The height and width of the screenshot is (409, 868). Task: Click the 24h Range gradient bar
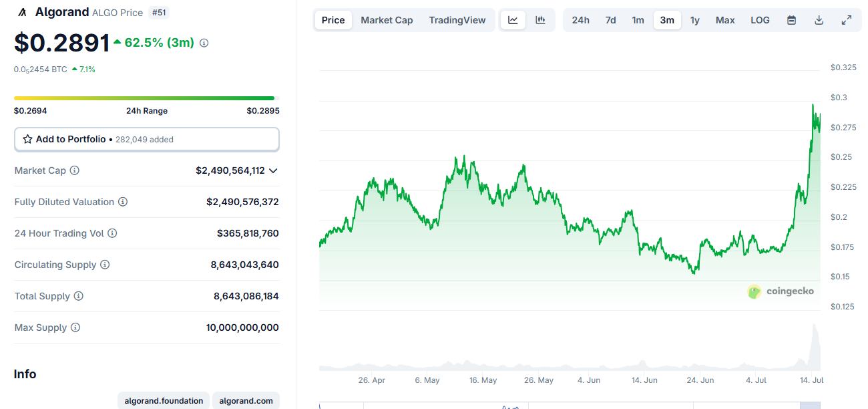coord(147,98)
